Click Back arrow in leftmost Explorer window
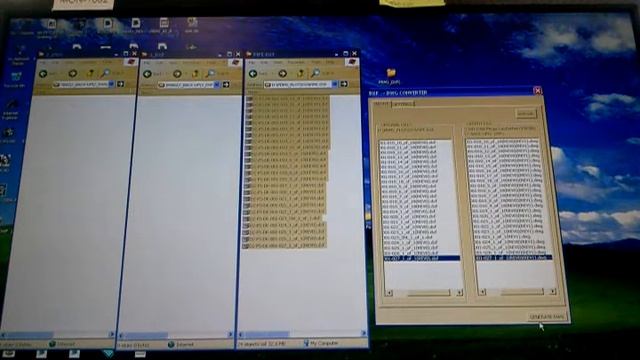640x360 pixels. click(x=43, y=73)
